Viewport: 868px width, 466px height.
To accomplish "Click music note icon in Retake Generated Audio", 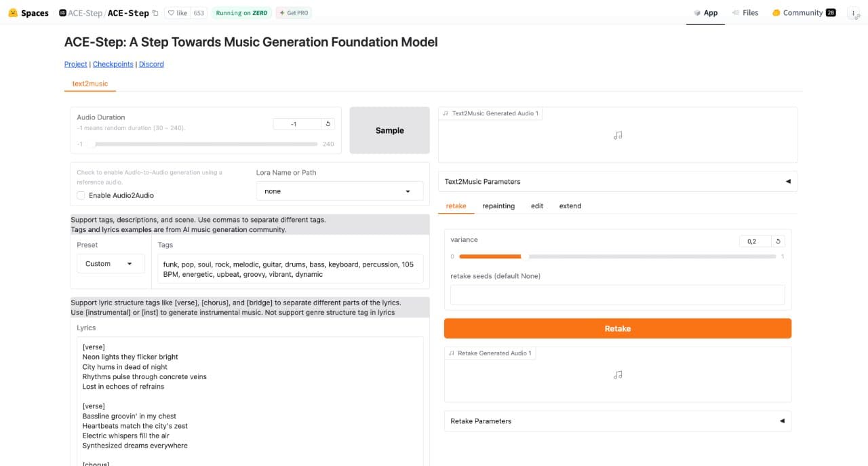I will 618,374.
